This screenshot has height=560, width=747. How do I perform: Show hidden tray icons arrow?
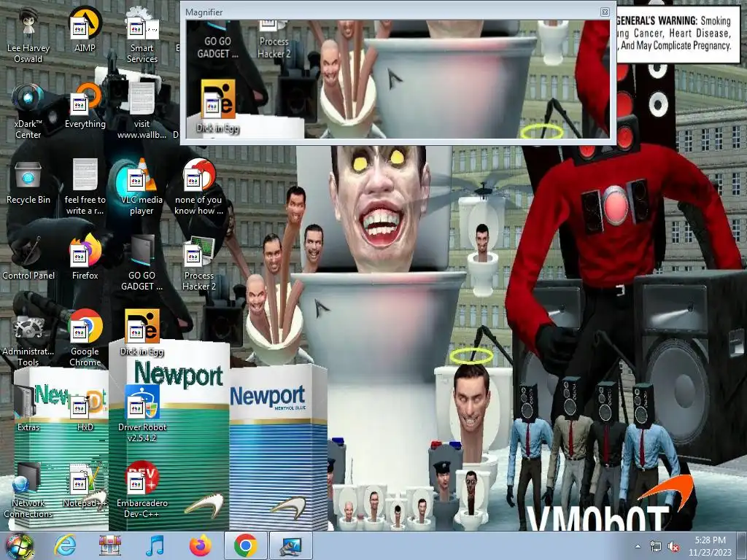(x=638, y=546)
